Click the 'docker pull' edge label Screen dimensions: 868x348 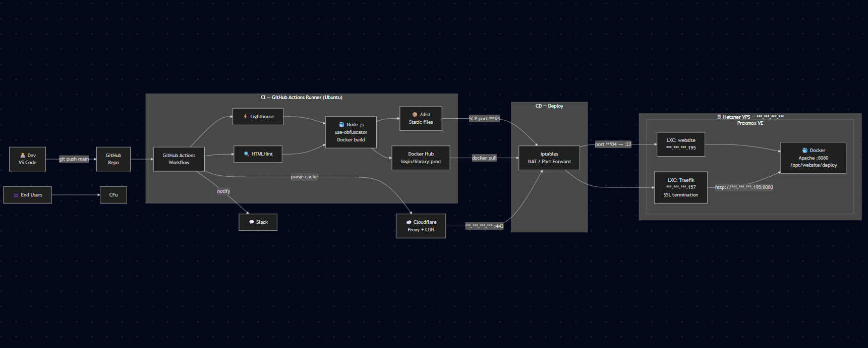pyautogui.click(x=484, y=158)
